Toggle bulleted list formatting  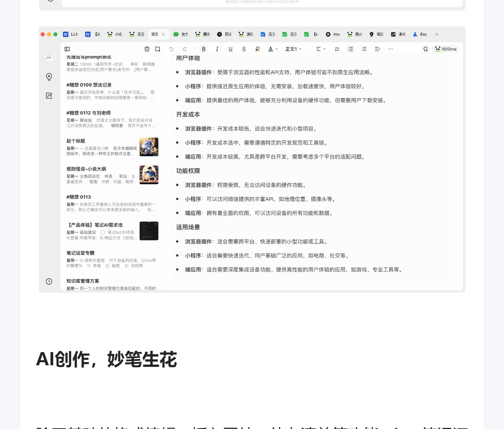coord(351,49)
